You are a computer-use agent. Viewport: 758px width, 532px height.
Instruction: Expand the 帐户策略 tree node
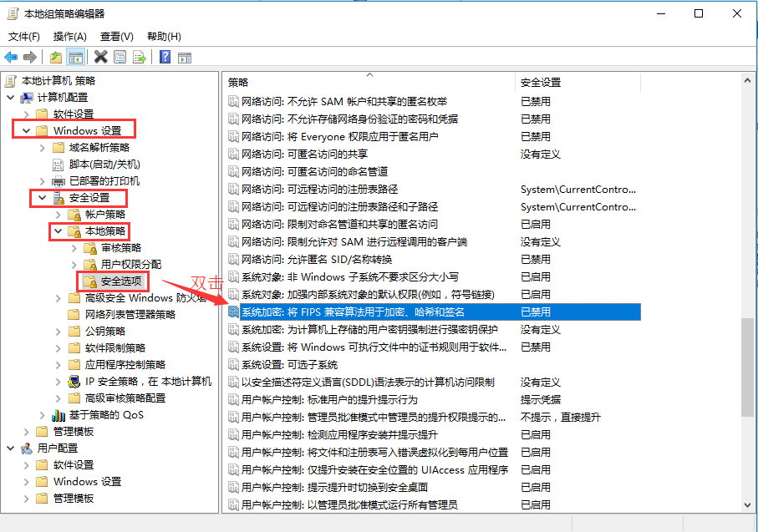[58, 215]
